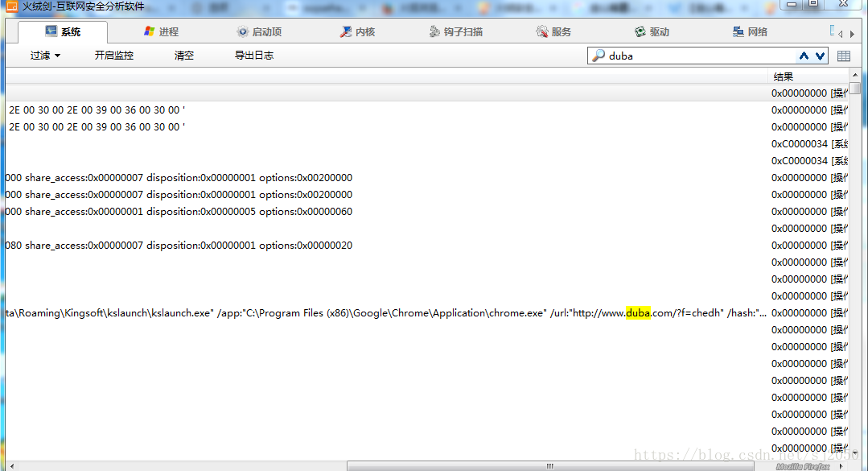The height and width of the screenshot is (471, 868).
Task: Click the 网络 computers icon
Action: point(738,31)
